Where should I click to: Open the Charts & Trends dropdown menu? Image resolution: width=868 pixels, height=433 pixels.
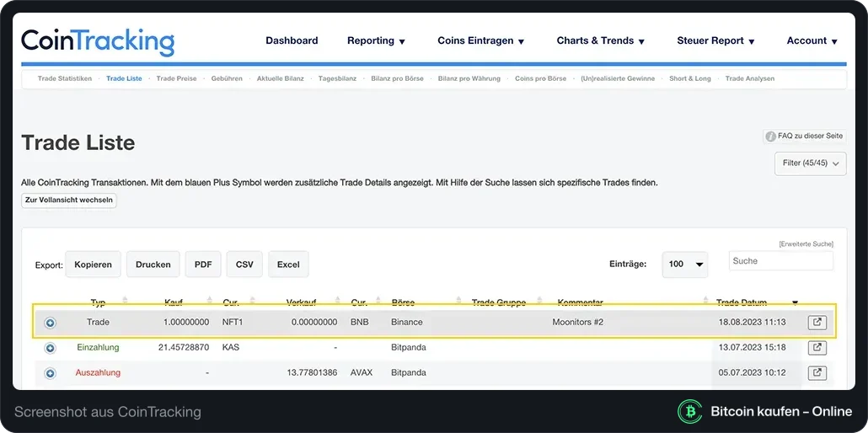(x=601, y=40)
